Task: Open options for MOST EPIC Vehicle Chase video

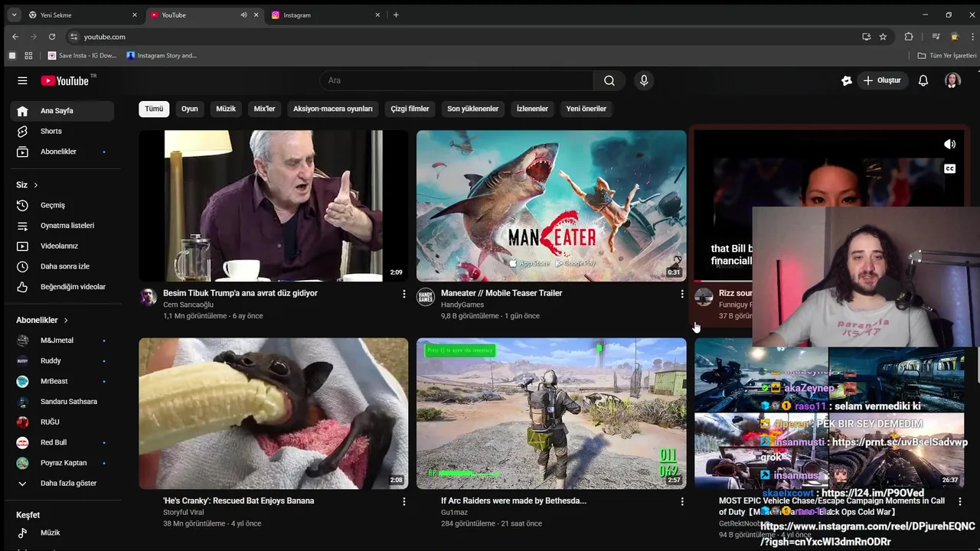Action: 960,501
